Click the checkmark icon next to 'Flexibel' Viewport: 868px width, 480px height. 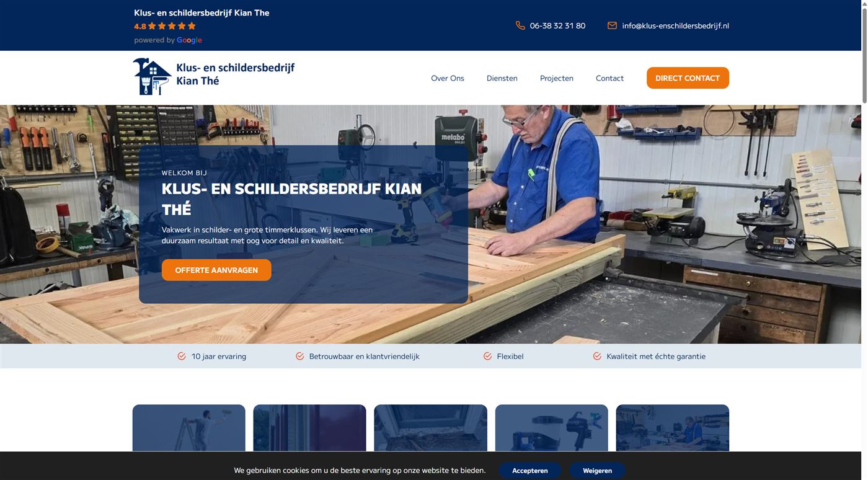[487, 356]
